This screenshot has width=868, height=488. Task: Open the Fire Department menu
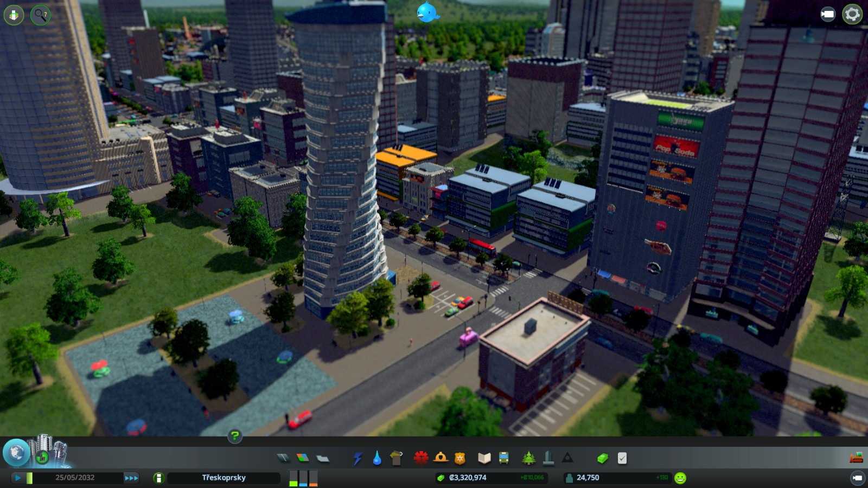[441, 459]
